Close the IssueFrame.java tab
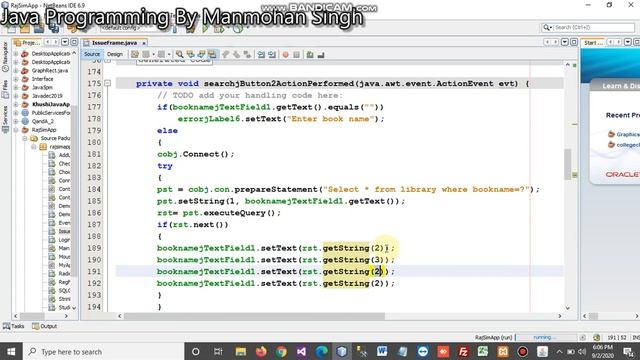This screenshot has height=360, width=640. point(144,43)
